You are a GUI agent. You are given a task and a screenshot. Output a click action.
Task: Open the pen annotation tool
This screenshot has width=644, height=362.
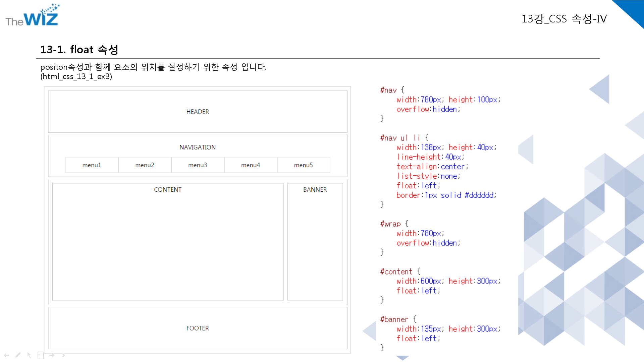click(x=18, y=355)
